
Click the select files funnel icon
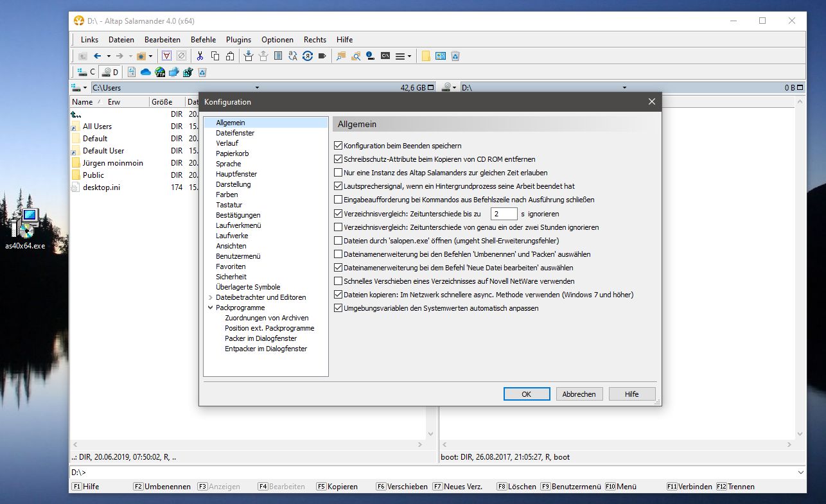(x=166, y=56)
